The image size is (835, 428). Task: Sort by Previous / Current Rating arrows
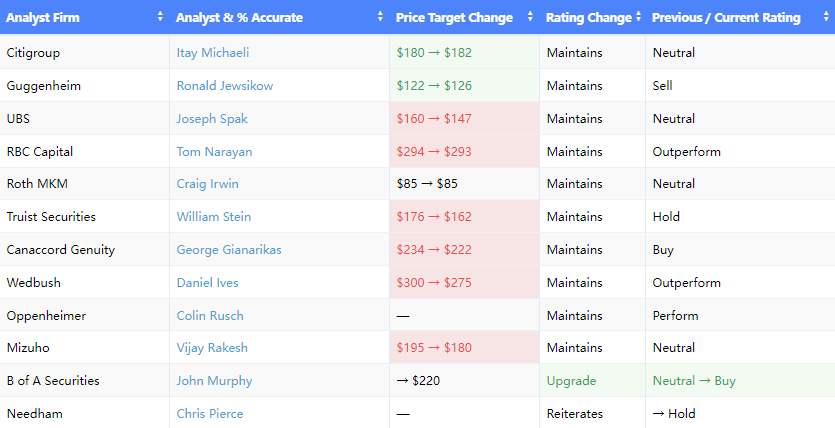[x=825, y=17]
